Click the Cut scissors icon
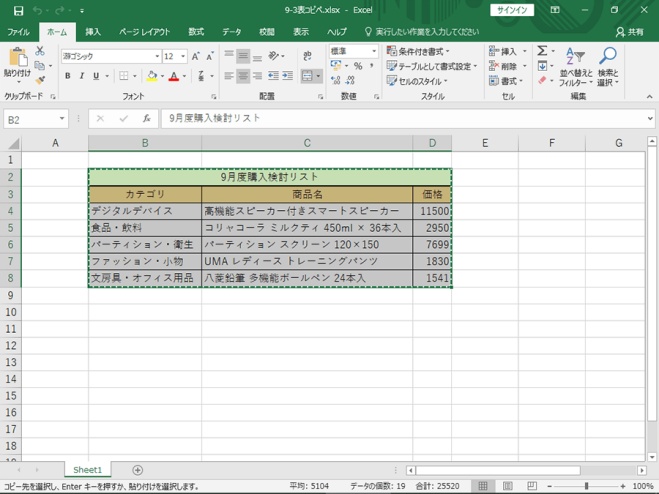The image size is (659, 494). pyautogui.click(x=40, y=50)
